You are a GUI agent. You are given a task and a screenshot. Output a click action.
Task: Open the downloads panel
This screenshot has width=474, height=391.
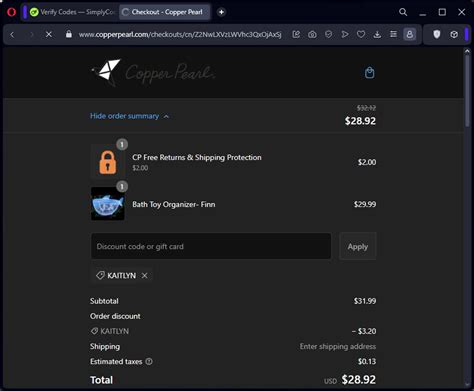click(x=377, y=34)
